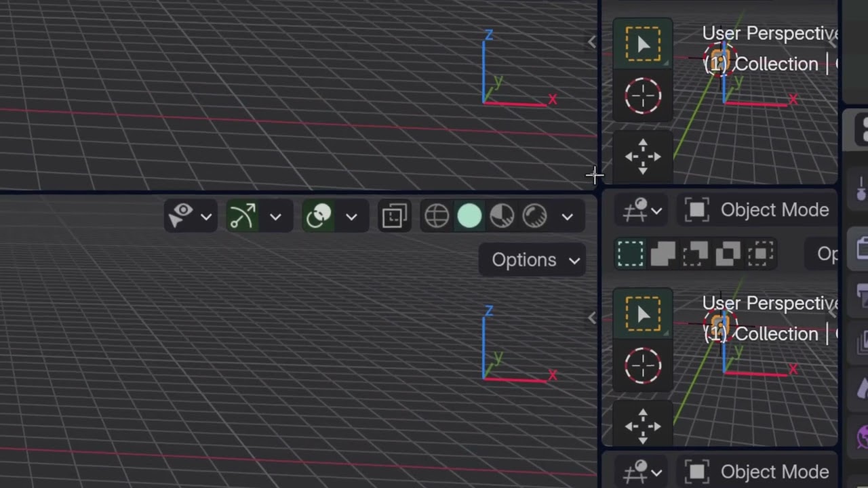This screenshot has height=488, width=868.
Task: Select the Cursor tool in lower-right viewport
Action: [x=643, y=366]
